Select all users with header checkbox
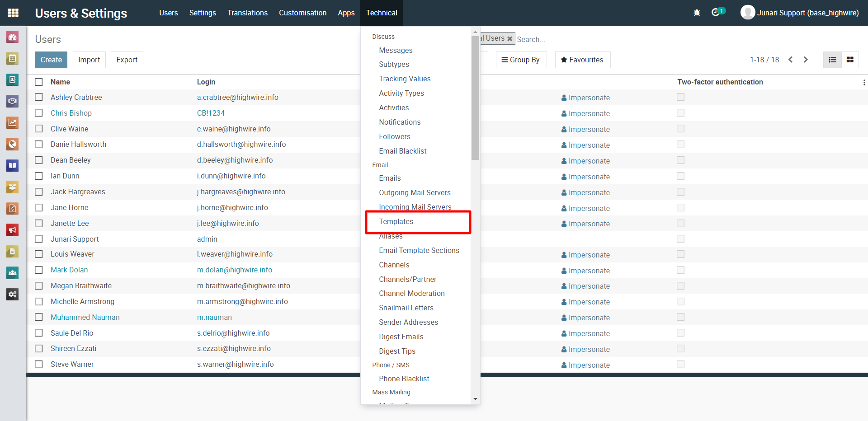 pyautogui.click(x=39, y=82)
